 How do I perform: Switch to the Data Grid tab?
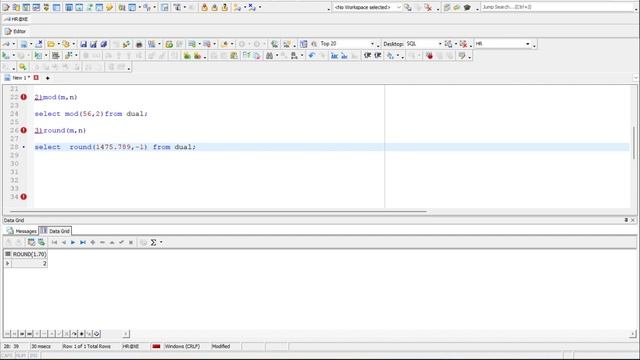(55, 231)
